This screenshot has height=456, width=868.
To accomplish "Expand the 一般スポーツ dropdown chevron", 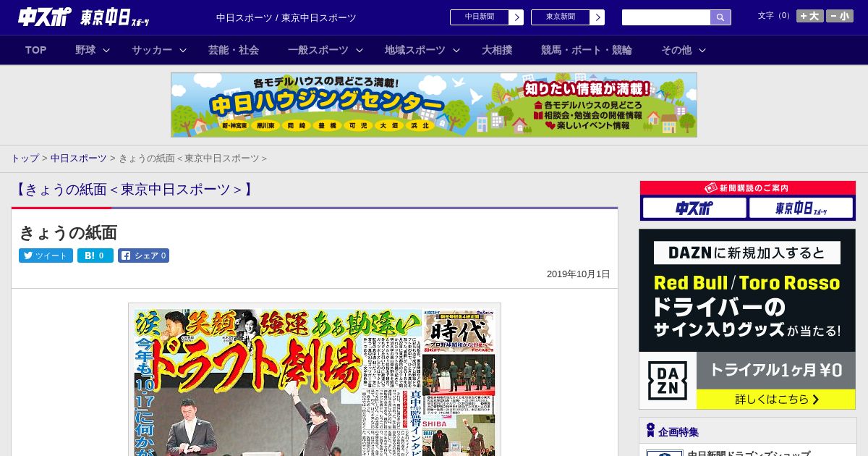I will click(359, 50).
